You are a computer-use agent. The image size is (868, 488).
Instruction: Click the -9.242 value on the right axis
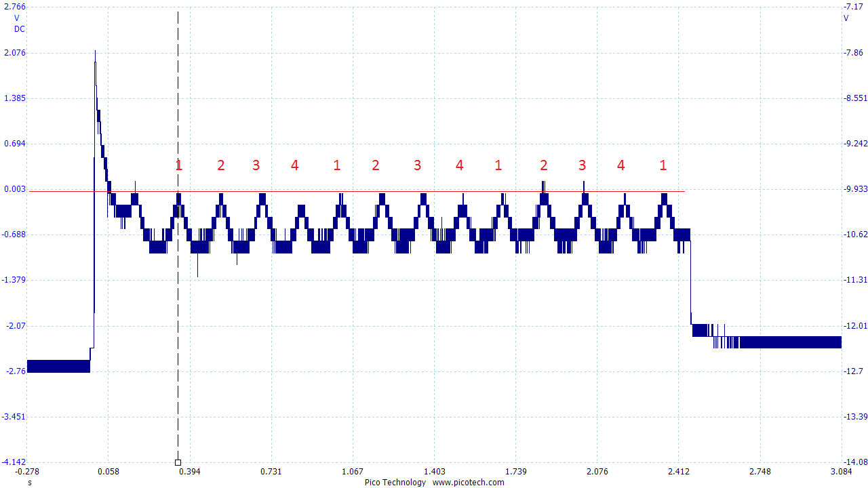pyautogui.click(x=855, y=144)
